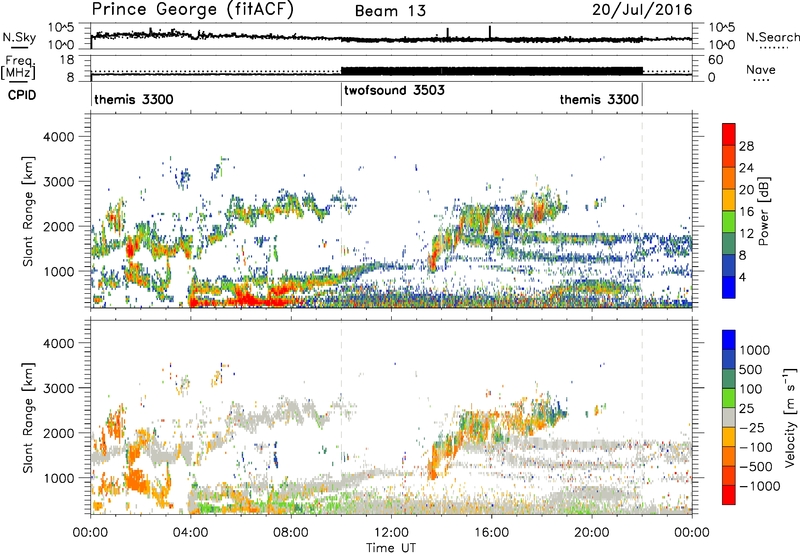The image size is (800, 554).
Task: Click the "N.Sky" legend label
Action: tap(19, 37)
